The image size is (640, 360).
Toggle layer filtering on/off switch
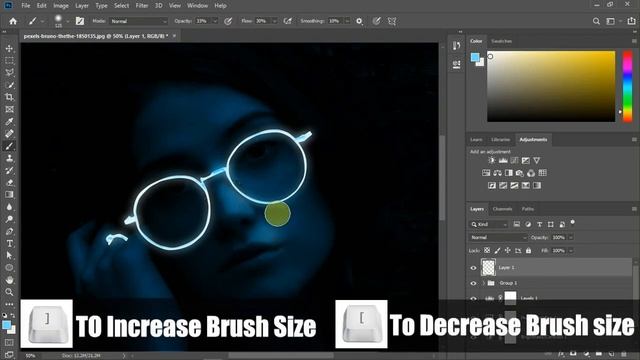click(x=573, y=222)
